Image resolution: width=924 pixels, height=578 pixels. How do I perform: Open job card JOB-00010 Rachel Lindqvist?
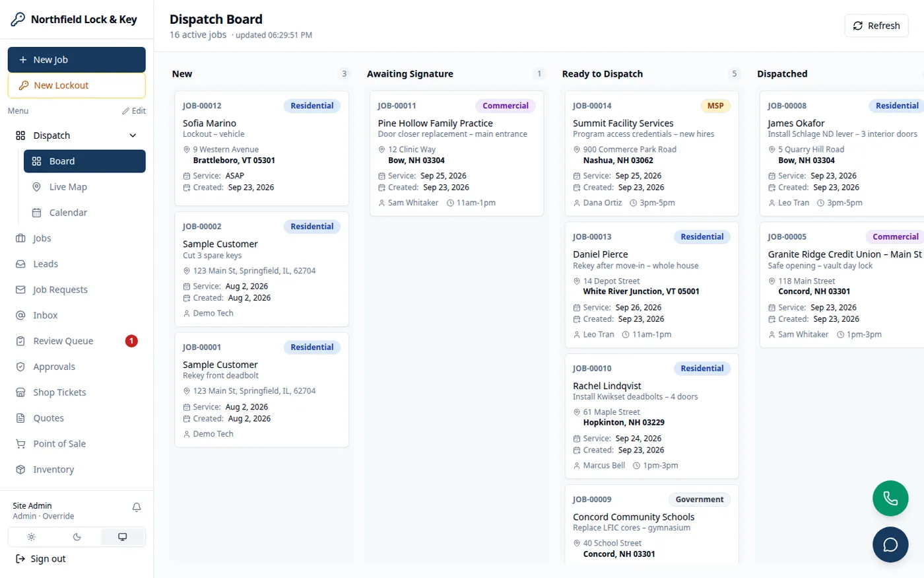[x=651, y=417]
